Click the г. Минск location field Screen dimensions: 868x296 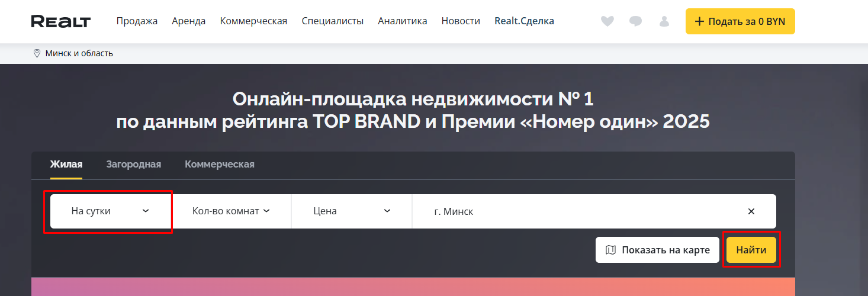[x=580, y=211]
